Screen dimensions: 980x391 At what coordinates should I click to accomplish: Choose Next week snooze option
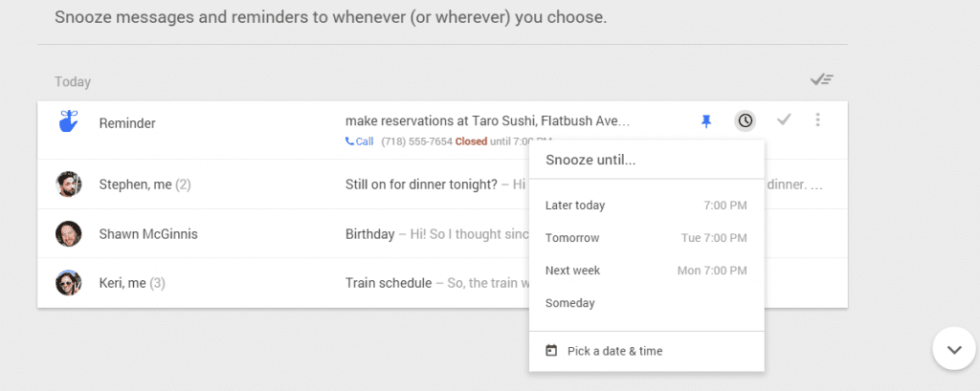pyautogui.click(x=646, y=271)
